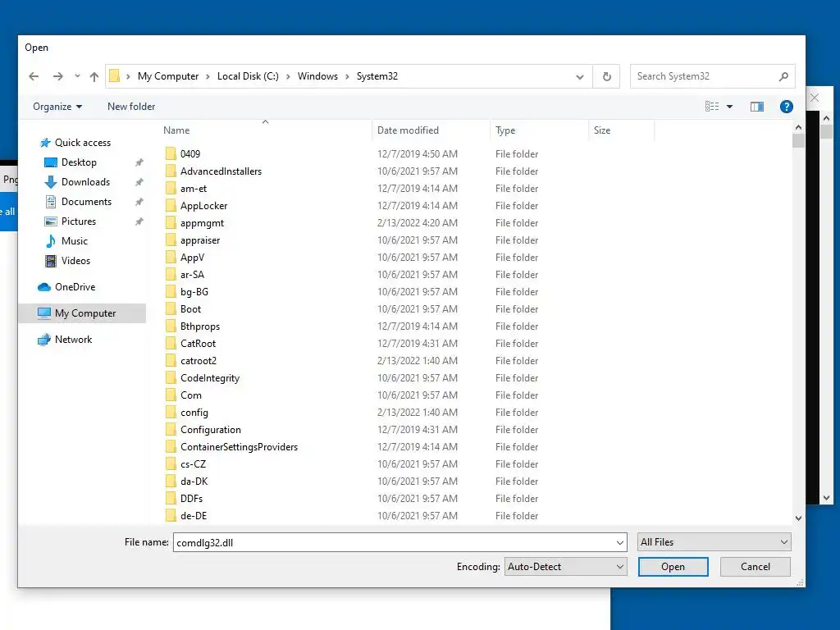Click the pin icon next to Downloads
Image resolution: width=840 pixels, height=630 pixels.
coord(139,182)
